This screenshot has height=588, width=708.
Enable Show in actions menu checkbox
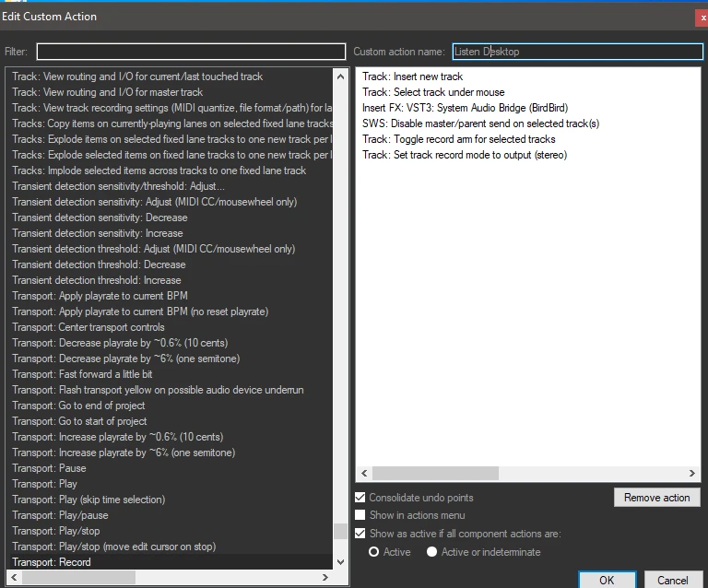(x=360, y=515)
